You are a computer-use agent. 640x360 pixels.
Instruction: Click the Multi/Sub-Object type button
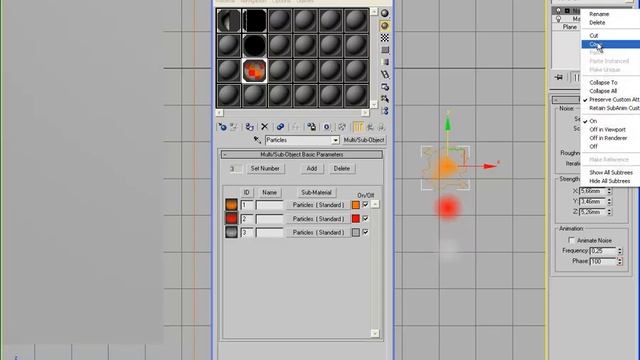(364, 140)
